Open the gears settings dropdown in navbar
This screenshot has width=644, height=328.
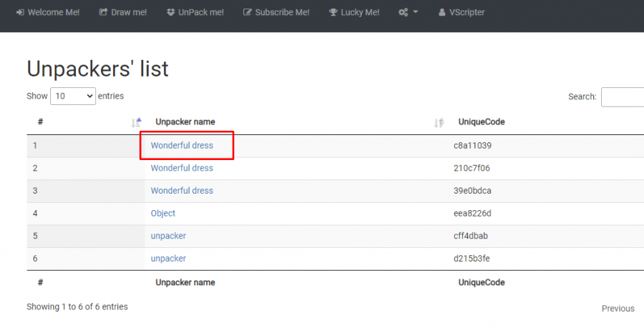click(x=408, y=12)
